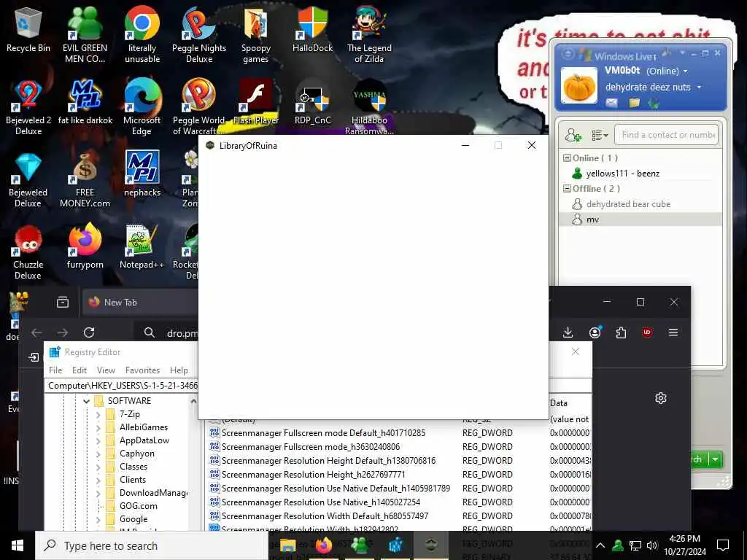Open Registry Editor View menu
The width and height of the screenshot is (747, 560).
click(x=106, y=370)
